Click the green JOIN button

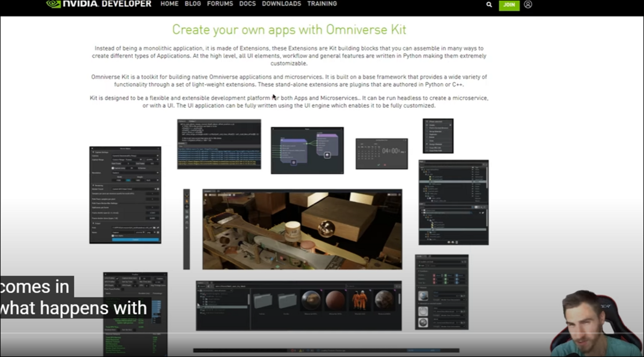[509, 5]
